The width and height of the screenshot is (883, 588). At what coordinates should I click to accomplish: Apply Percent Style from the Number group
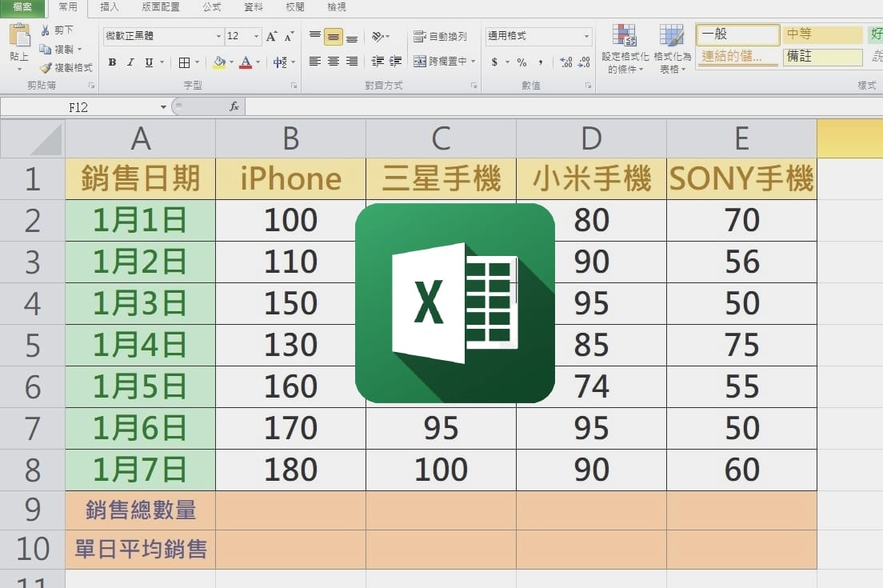520,61
